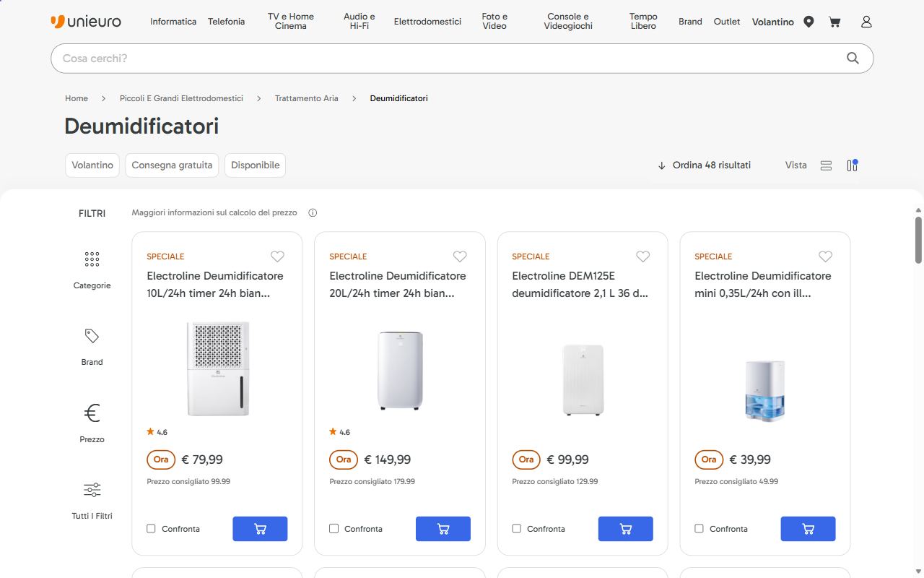
Task: Open Tutti I Filtri sliders icon
Action: point(92,490)
